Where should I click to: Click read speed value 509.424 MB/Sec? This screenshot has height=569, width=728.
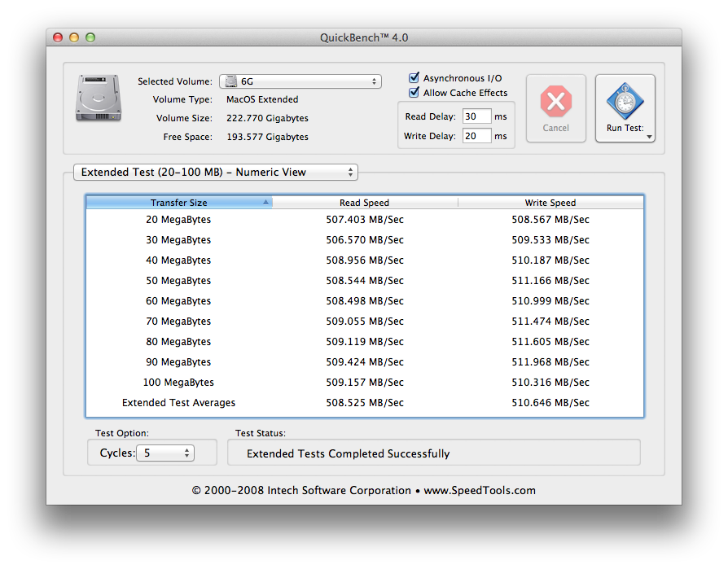tap(365, 362)
